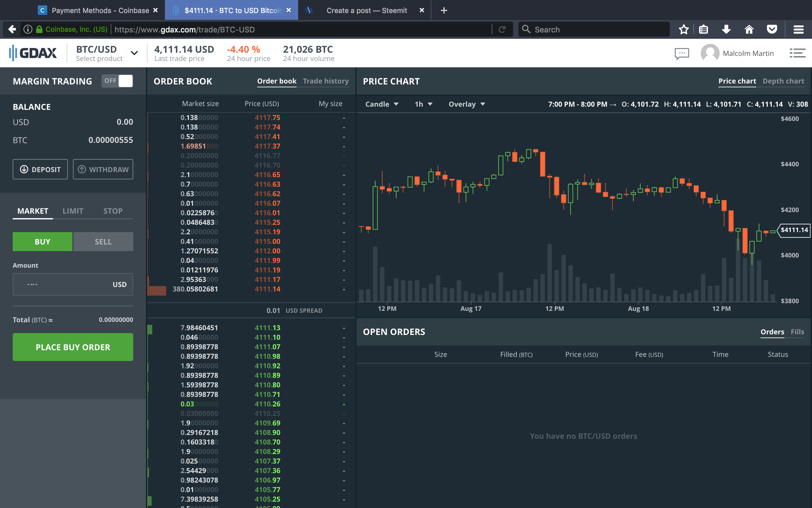812x508 pixels.
Task: Click the ask price 4112.00 row
Action: [251, 251]
